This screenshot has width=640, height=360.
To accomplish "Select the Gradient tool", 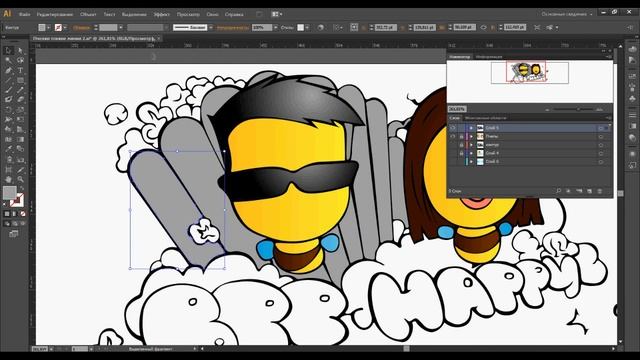I will tap(20, 139).
